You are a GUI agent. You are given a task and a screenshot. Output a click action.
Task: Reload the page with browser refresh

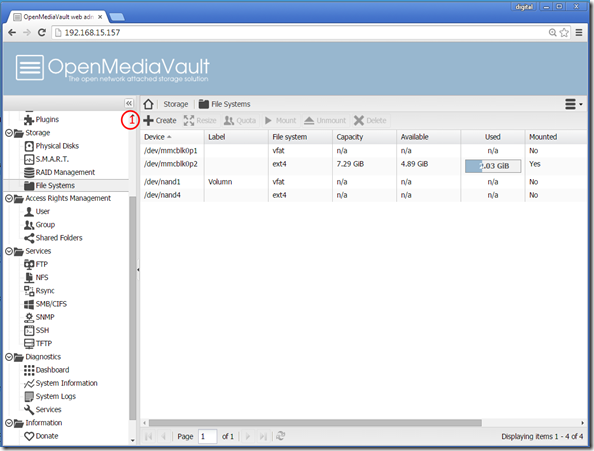(x=42, y=33)
